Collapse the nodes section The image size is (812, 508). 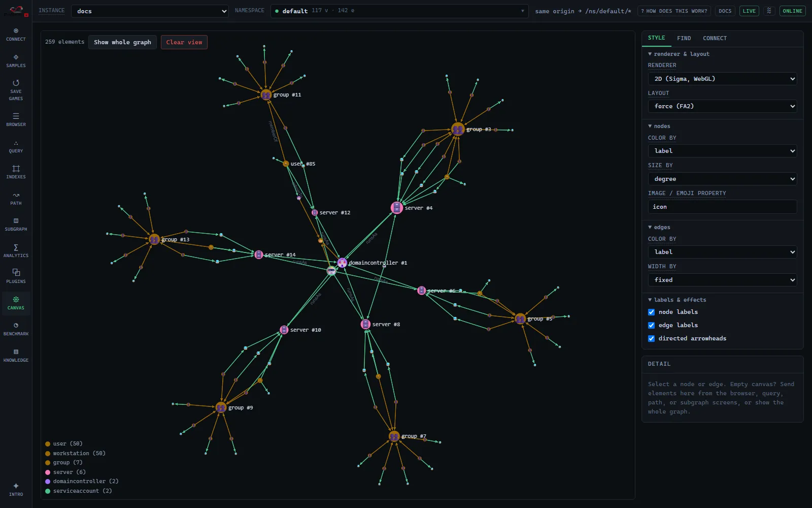pos(659,126)
